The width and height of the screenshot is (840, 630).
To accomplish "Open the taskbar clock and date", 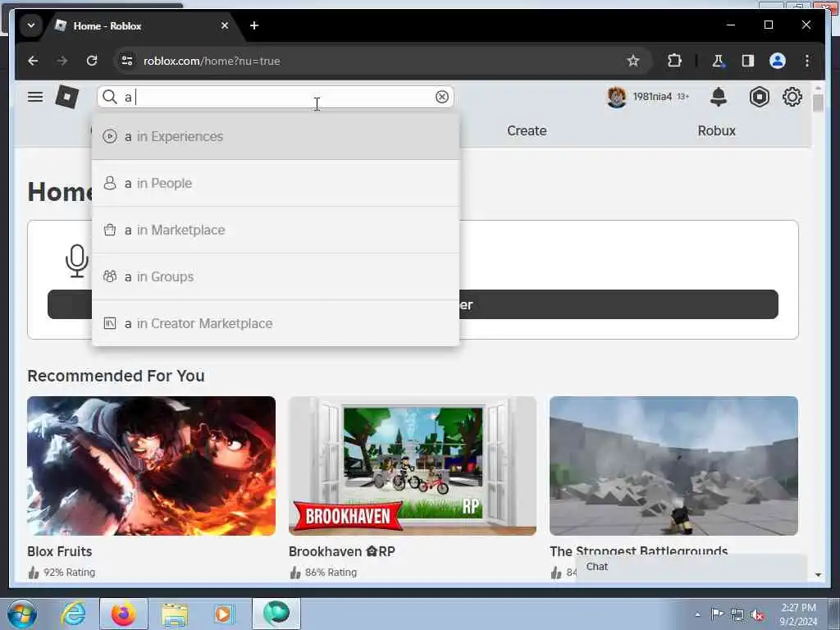I will [798, 614].
